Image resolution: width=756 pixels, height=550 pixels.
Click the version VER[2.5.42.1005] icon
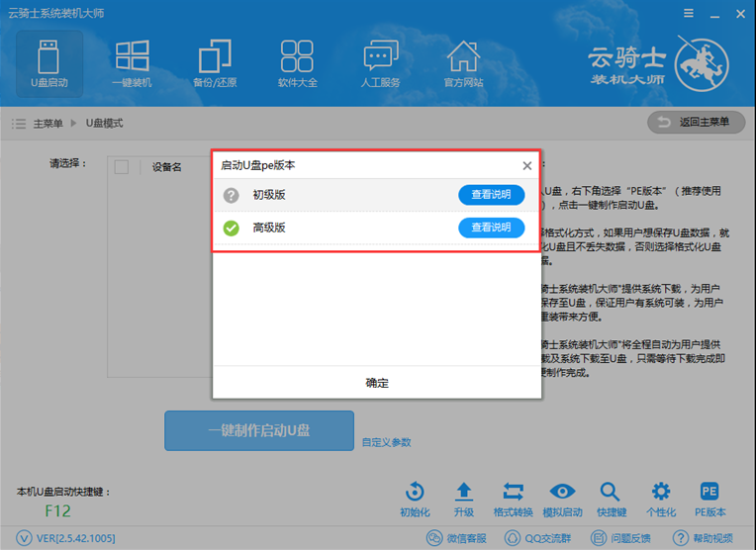point(24,538)
